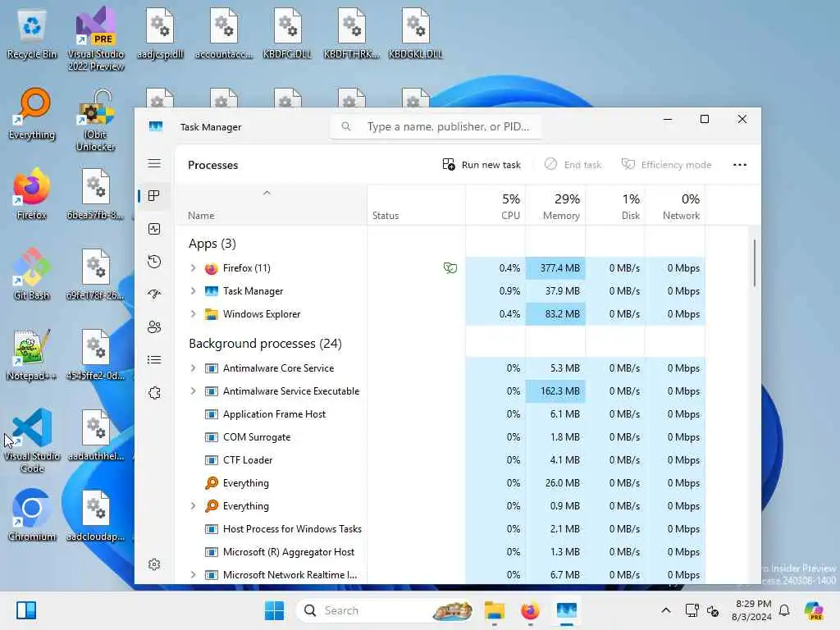Open the notification bell in system tray
This screenshot has width=840, height=630.
click(x=784, y=610)
